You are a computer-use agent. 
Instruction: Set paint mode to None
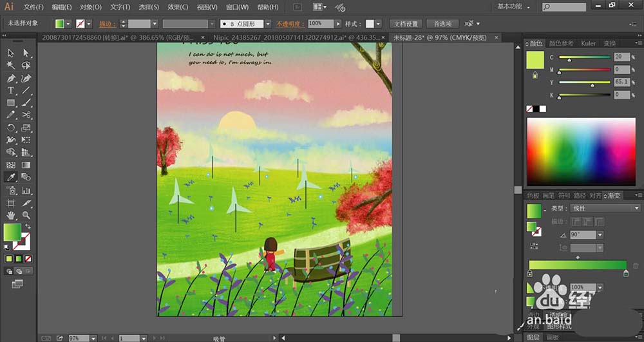tap(28, 259)
